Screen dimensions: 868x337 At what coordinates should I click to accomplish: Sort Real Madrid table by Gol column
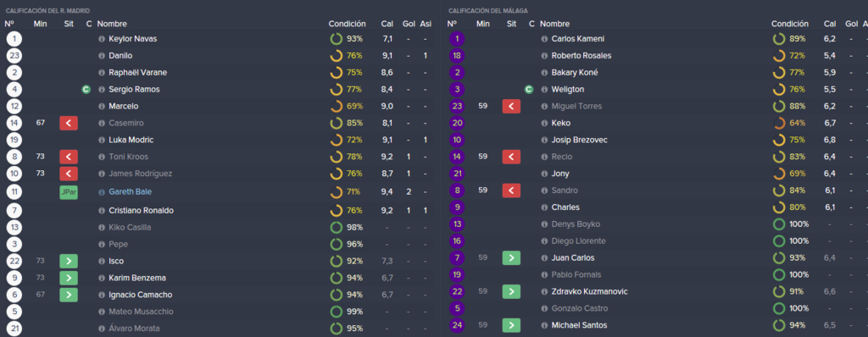point(409,25)
